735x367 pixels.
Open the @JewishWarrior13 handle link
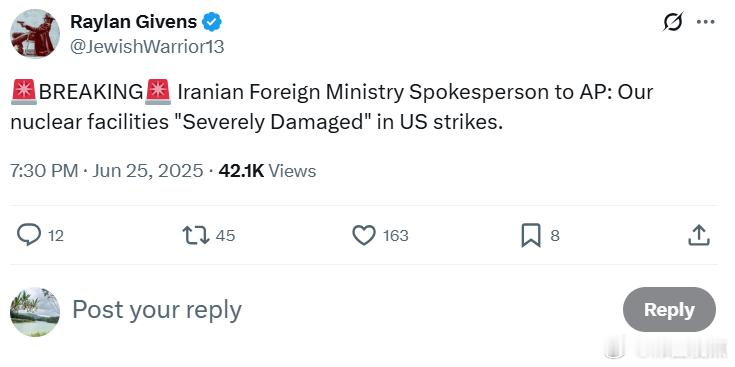[x=147, y=46]
